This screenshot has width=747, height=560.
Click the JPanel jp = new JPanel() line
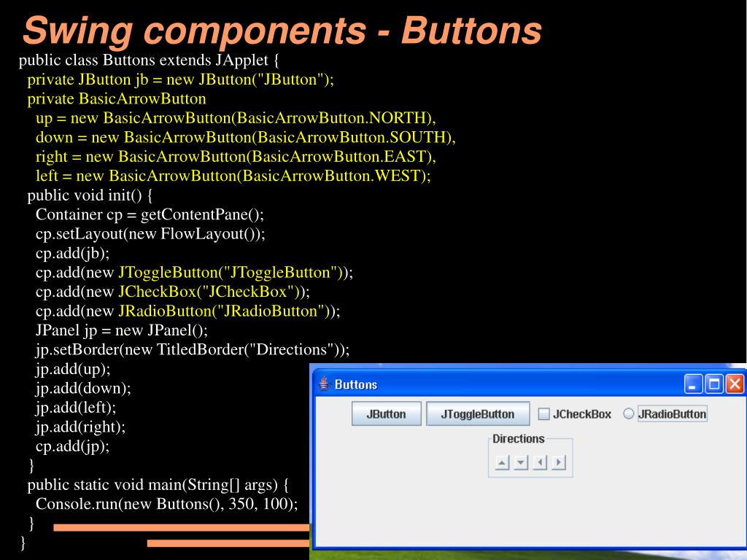coord(122,330)
